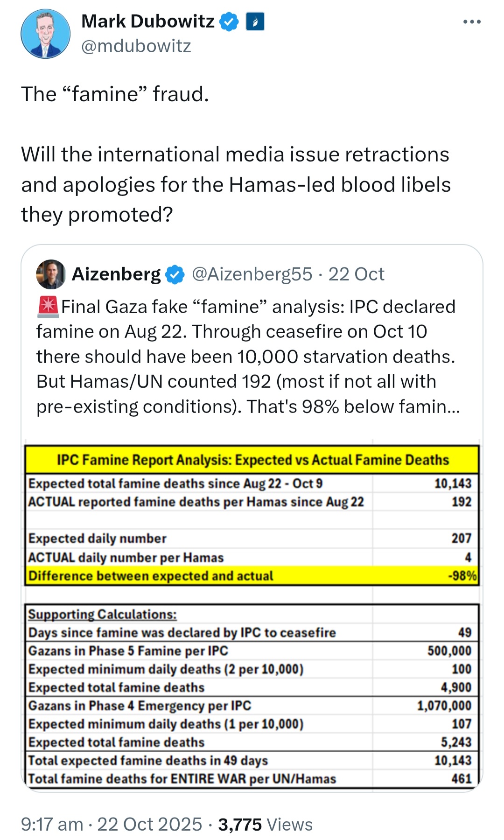Screen dimensions: 504x840
Task: Click the 3,775 Views count
Action: coord(265,824)
